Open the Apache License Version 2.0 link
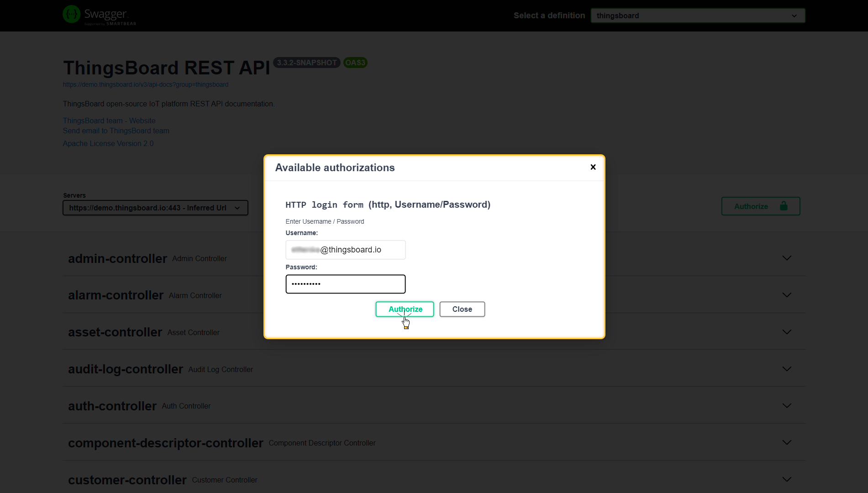Viewport: 868px width, 493px height. 108,143
